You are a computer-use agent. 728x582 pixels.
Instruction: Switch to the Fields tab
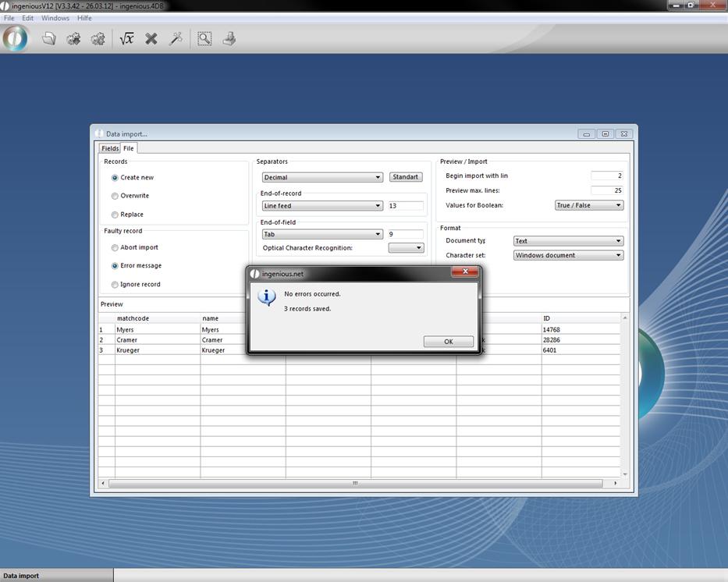[x=110, y=148]
